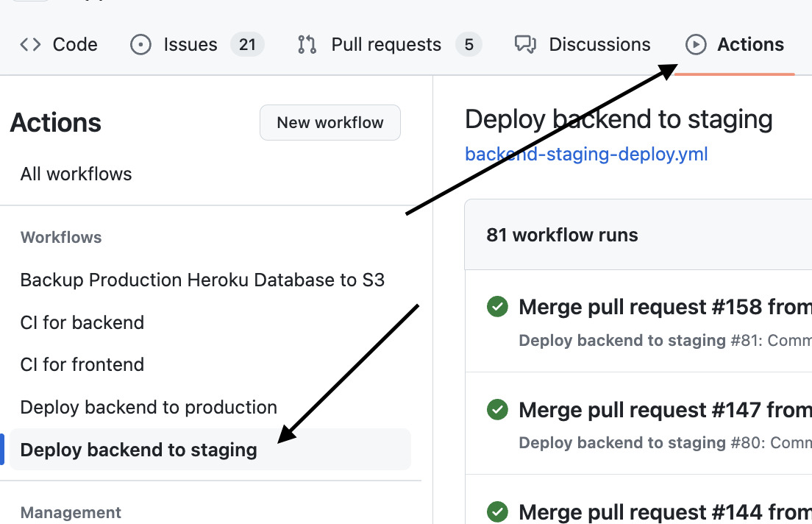Select the CI for frontend workflow
The width and height of the screenshot is (812, 524).
(82, 364)
